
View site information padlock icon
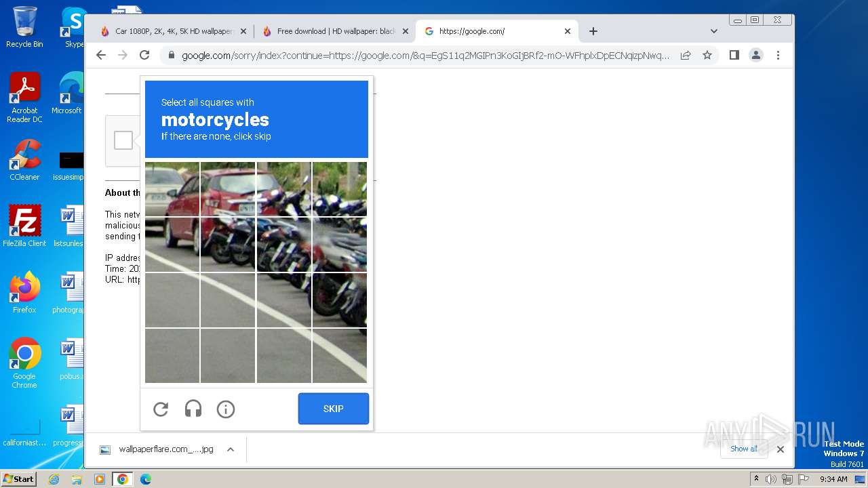[x=172, y=56]
